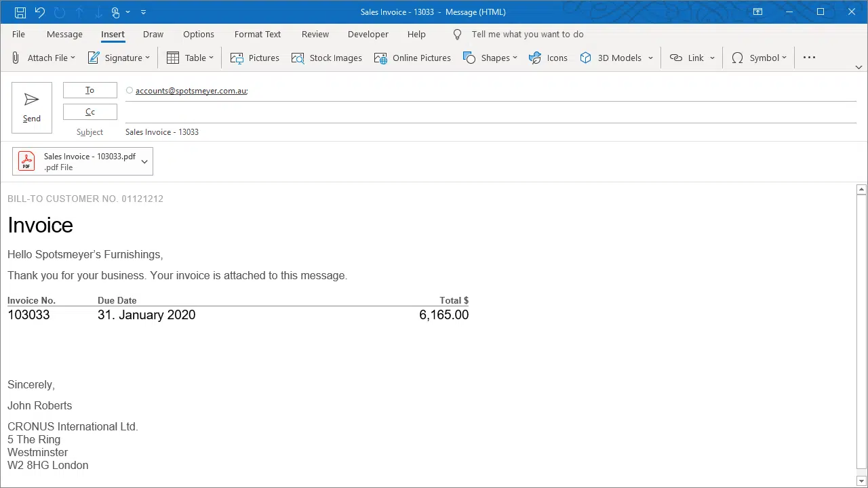Select the Insert ribbon tab
868x488 pixels.
pyautogui.click(x=113, y=35)
